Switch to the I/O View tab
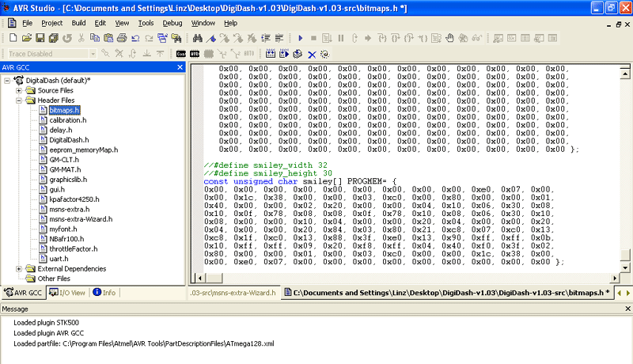 [x=68, y=292]
